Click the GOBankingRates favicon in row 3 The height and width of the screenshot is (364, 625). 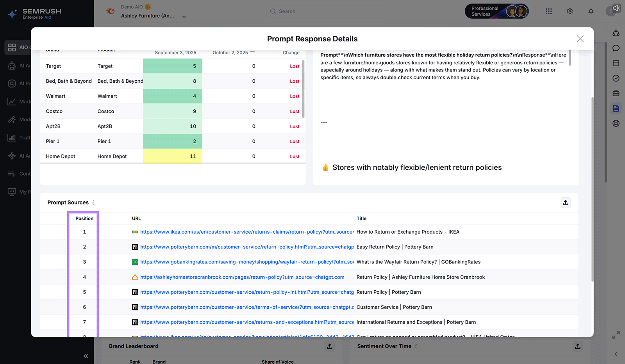pyautogui.click(x=135, y=262)
